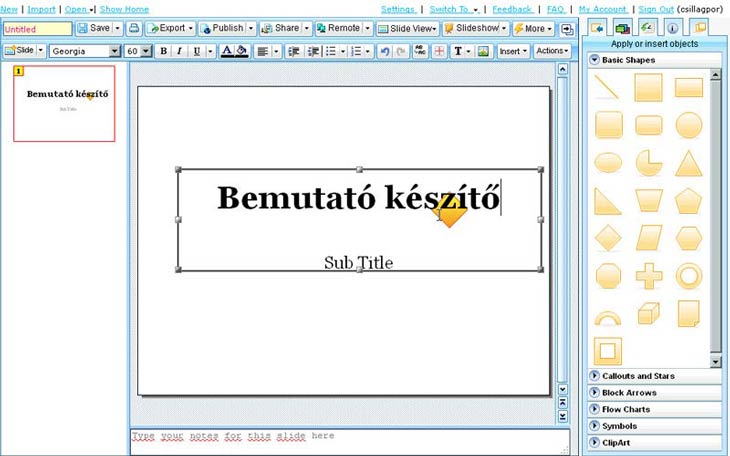Image resolution: width=730 pixels, height=456 pixels.
Task: Expand the Block Arrows section
Action: pos(654,393)
